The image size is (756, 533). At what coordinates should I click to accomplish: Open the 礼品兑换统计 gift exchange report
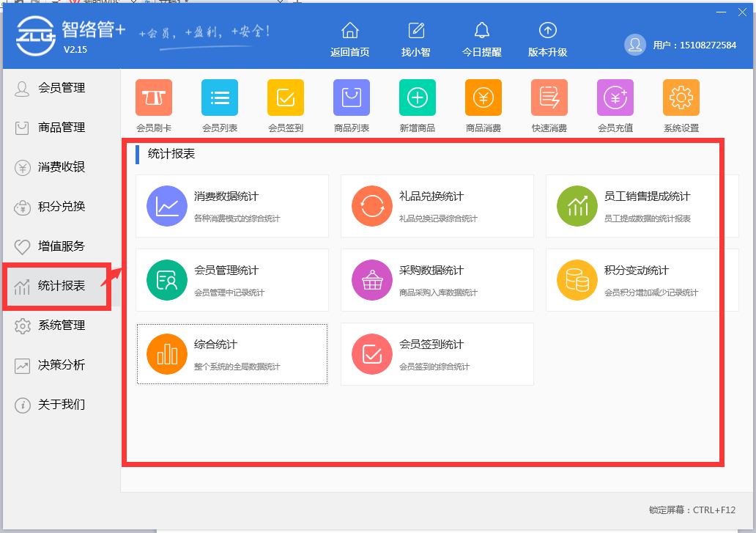click(437, 206)
